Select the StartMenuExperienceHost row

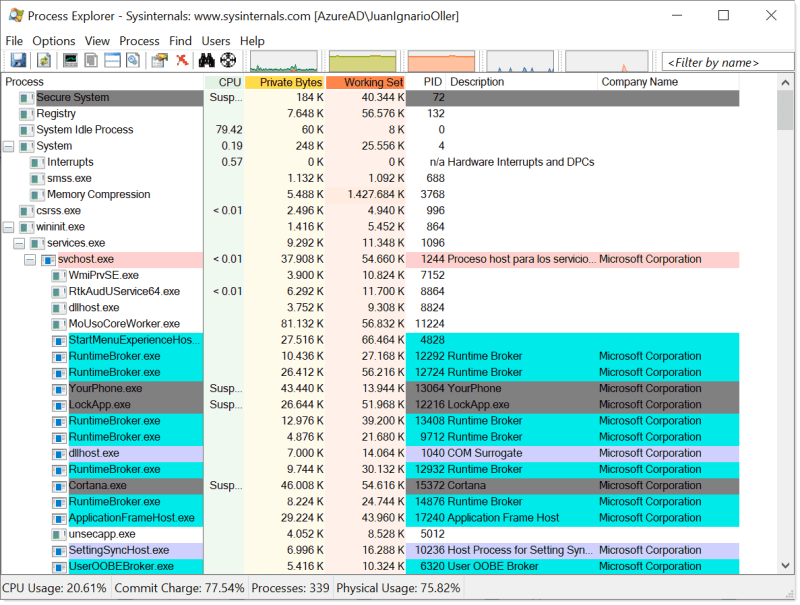[x=370, y=340]
